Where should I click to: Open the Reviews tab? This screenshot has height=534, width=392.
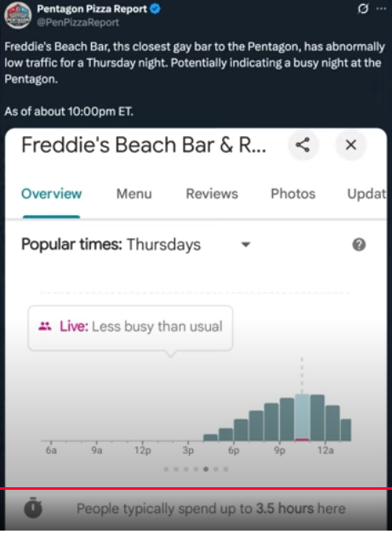click(x=212, y=194)
